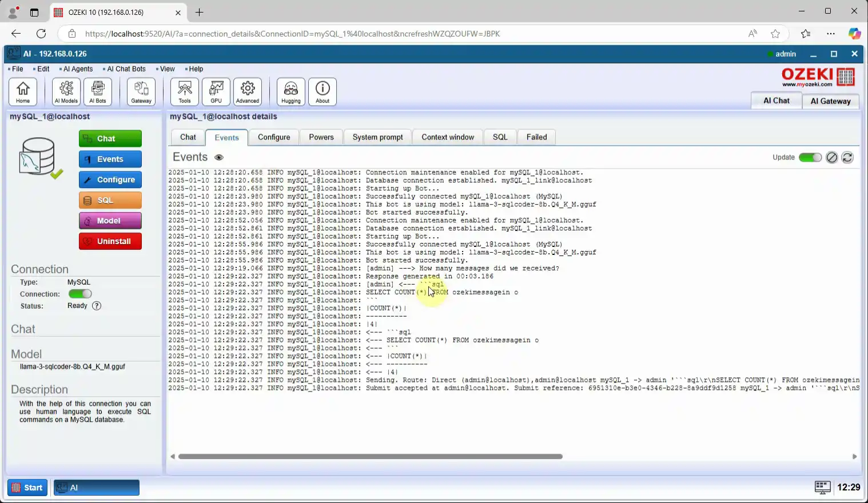Open the browser Settings and more ellipsis
This screenshot has height=503, width=868.
pos(831,34)
